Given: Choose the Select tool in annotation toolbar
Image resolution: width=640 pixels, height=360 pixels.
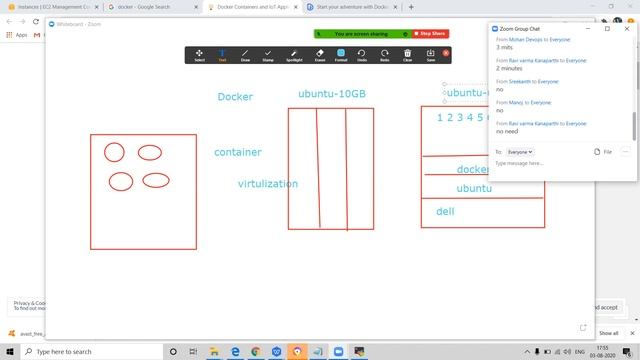Looking at the screenshot, I should (199, 56).
